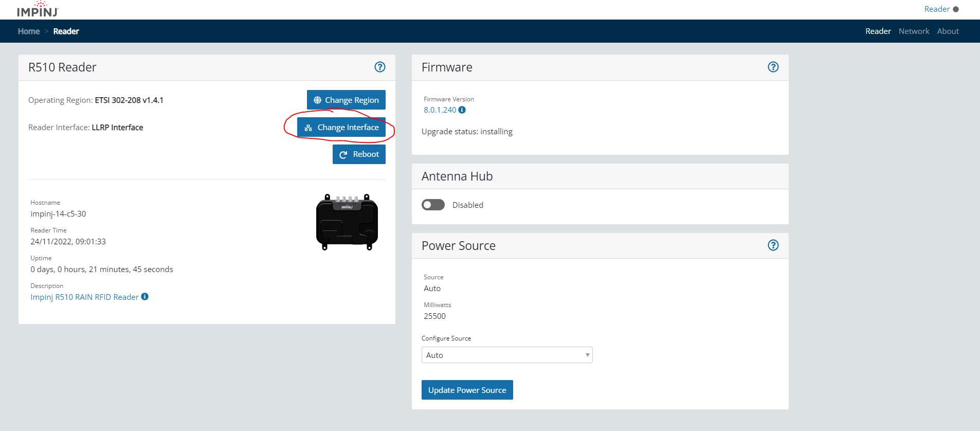Click the Antenna Hub panel heading
The image size is (980, 431).
457,176
